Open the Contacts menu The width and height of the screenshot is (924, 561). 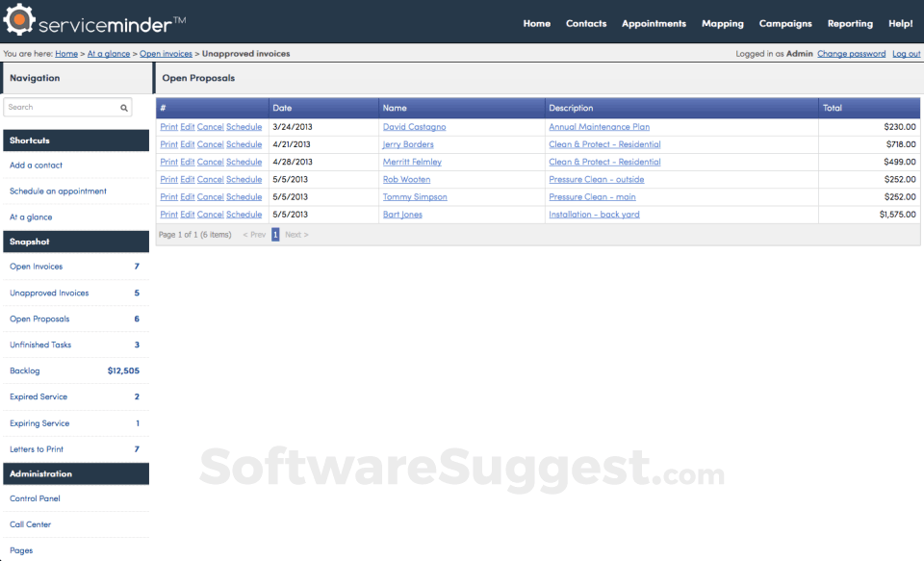tap(586, 23)
